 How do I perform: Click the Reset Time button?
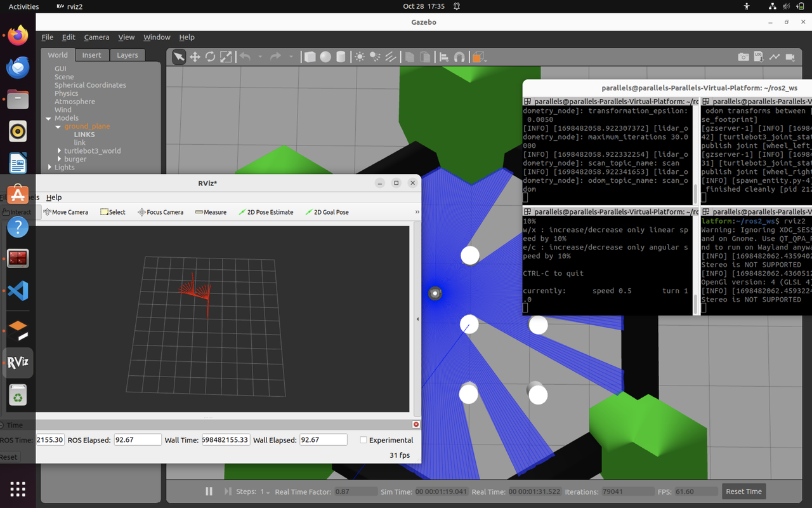(x=743, y=491)
